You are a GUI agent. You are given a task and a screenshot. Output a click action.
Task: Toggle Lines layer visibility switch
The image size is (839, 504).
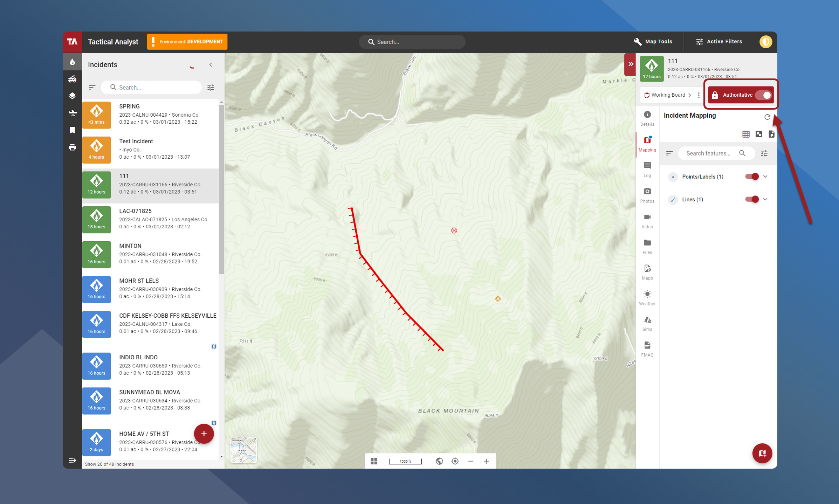pos(751,199)
